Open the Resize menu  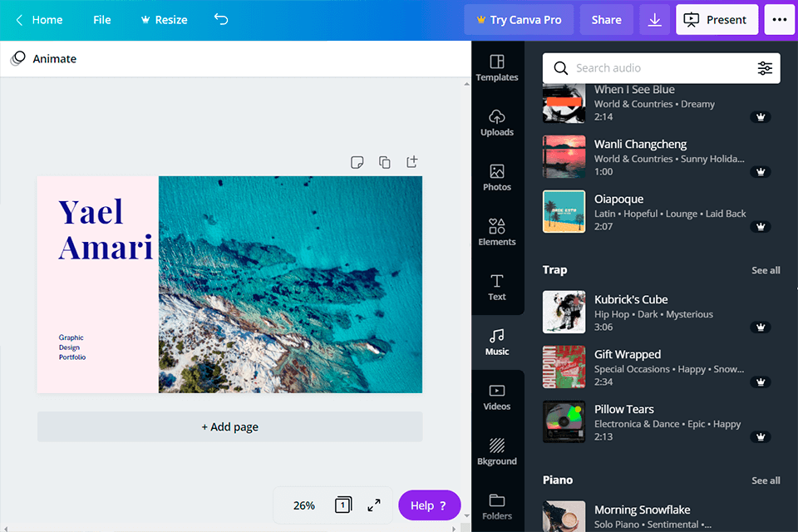click(163, 20)
